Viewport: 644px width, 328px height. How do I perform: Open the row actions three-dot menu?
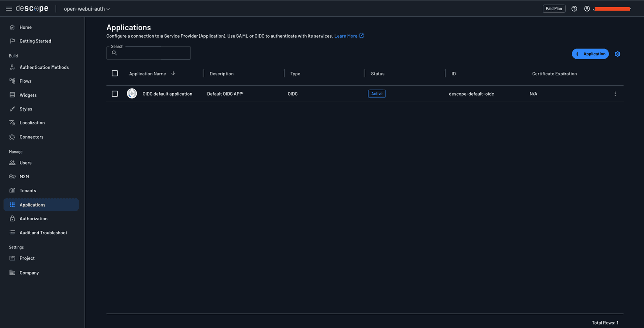tap(615, 94)
